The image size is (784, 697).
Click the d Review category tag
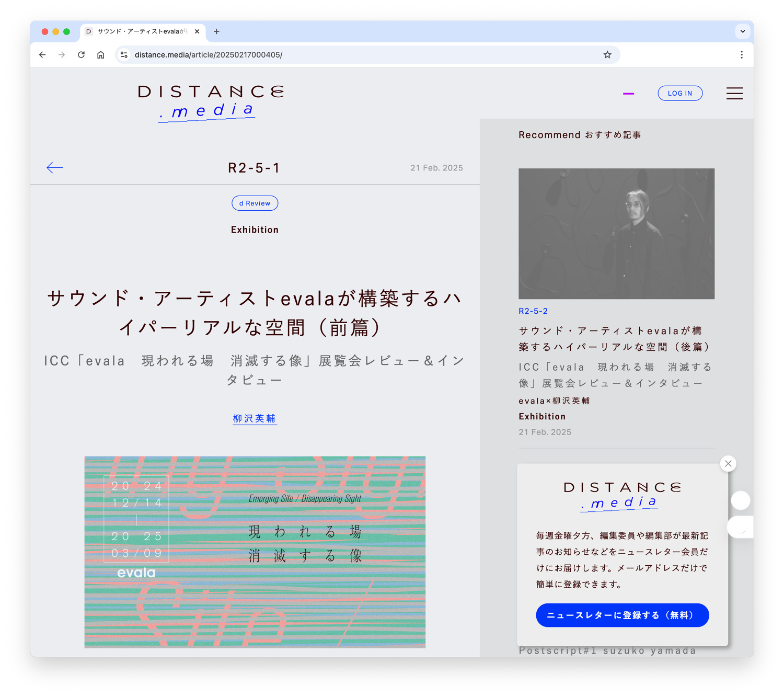[255, 203]
